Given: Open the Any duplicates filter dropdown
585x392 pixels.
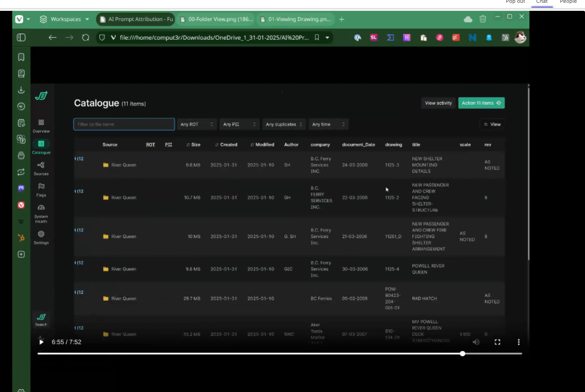Looking at the screenshot, I should (284, 125).
